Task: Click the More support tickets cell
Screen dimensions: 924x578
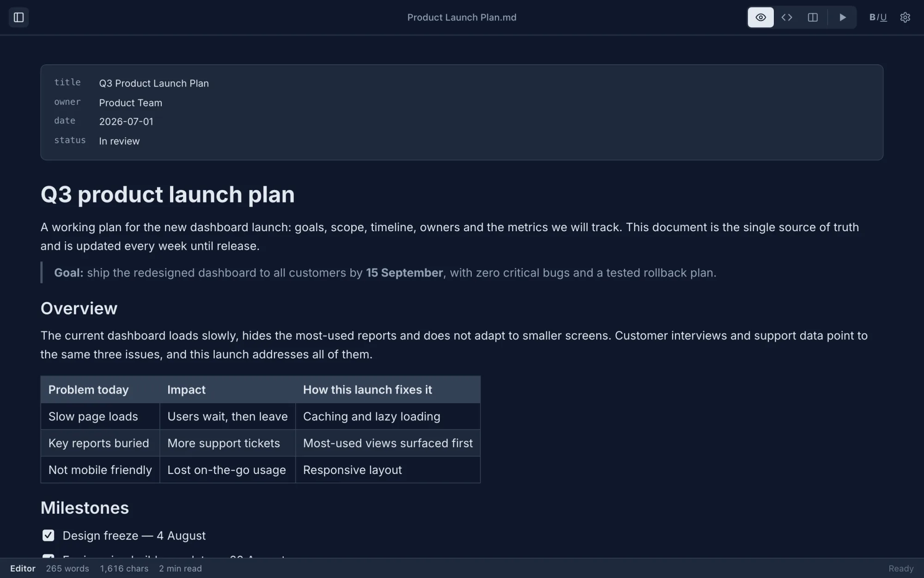Action: click(228, 443)
